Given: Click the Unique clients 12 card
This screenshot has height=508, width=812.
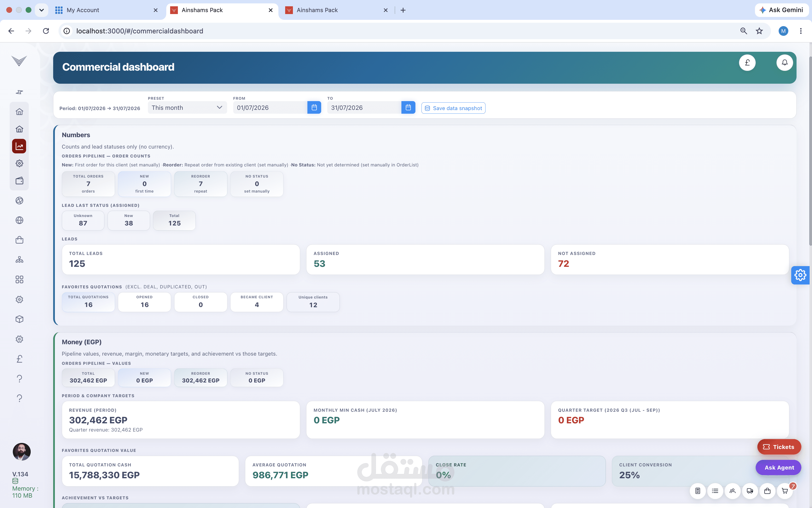Looking at the screenshot, I should point(313,302).
